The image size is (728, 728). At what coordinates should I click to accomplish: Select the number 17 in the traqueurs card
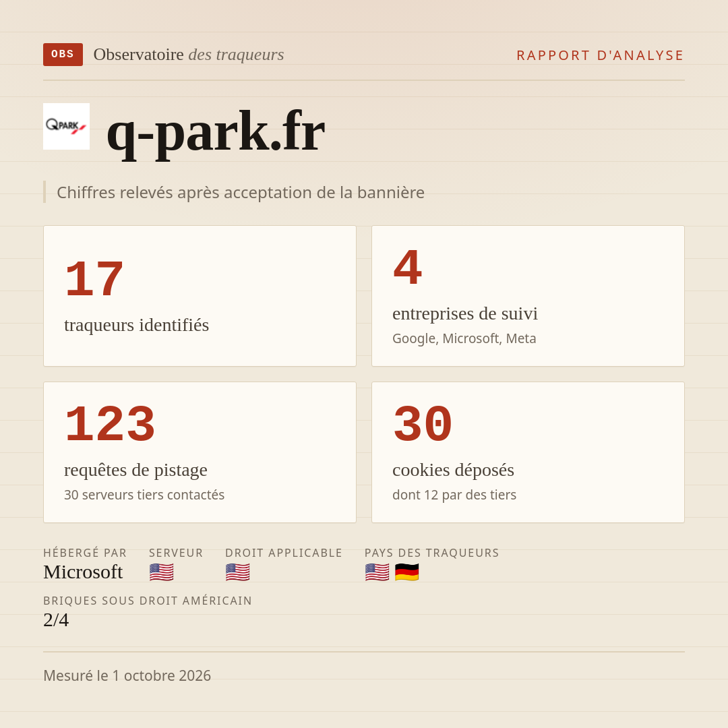point(94,279)
